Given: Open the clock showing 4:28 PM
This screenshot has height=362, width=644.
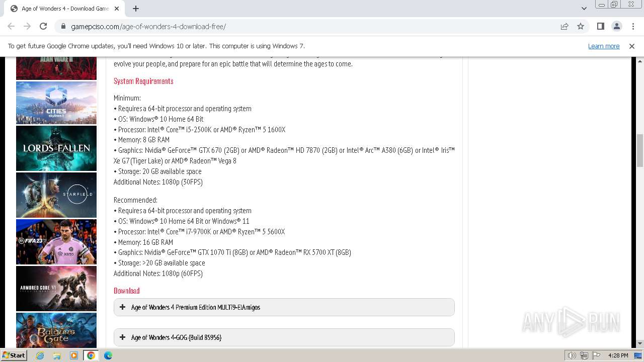Looking at the screenshot, I should [x=618, y=355].
